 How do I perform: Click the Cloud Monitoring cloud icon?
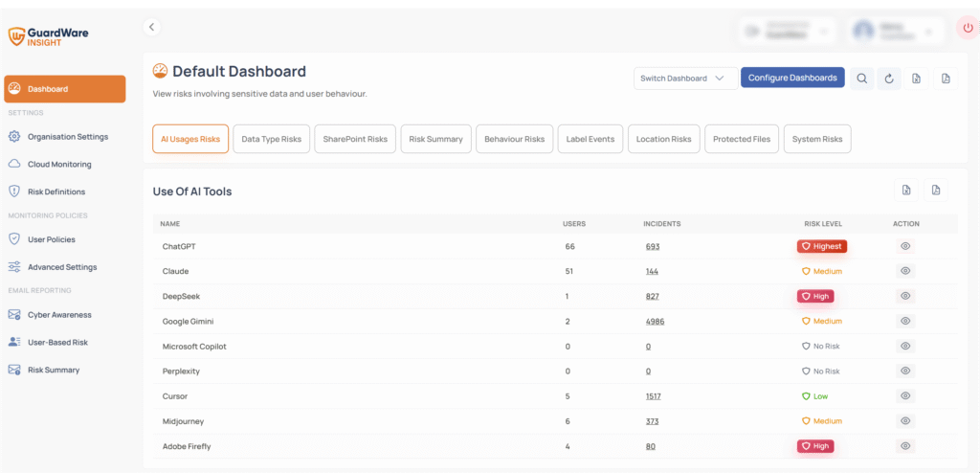coord(14,164)
